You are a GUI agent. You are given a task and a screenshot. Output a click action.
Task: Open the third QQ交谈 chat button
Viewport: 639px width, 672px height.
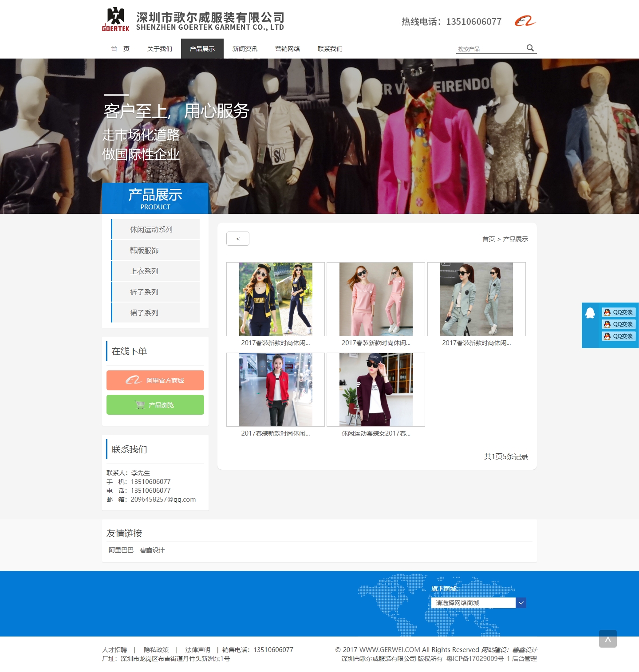[619, 336]
